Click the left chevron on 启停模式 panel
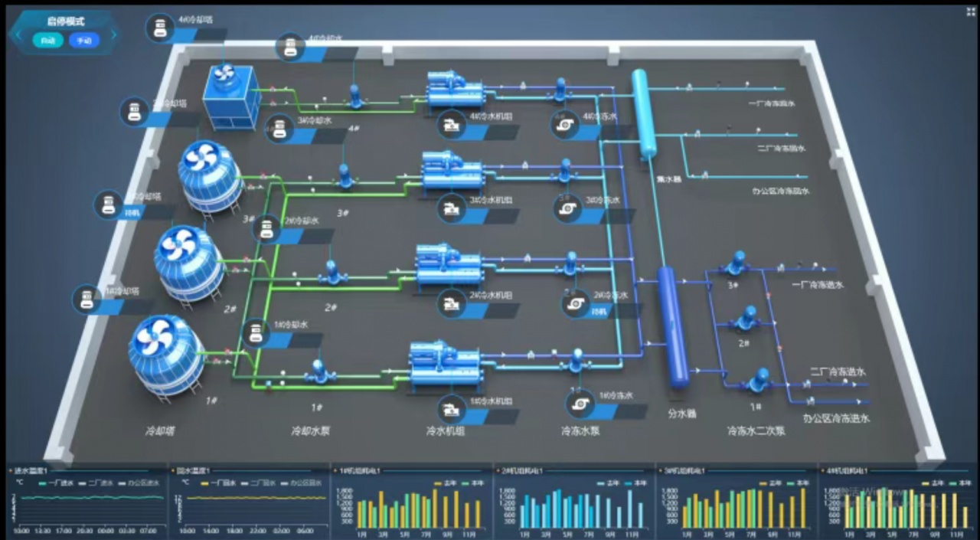The height and width of the screenshot is (540, 980). click(x=18, y=34)
